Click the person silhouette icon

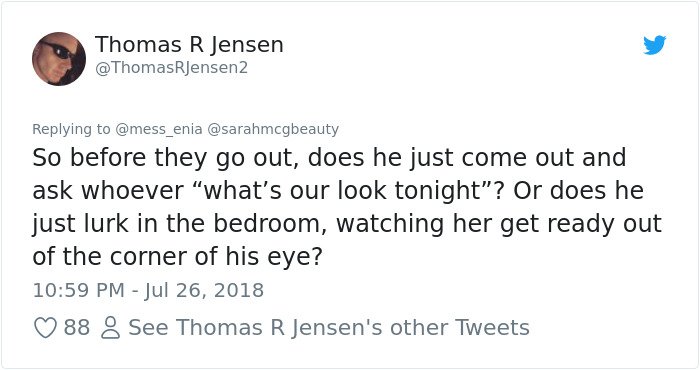tap(110, 328)
